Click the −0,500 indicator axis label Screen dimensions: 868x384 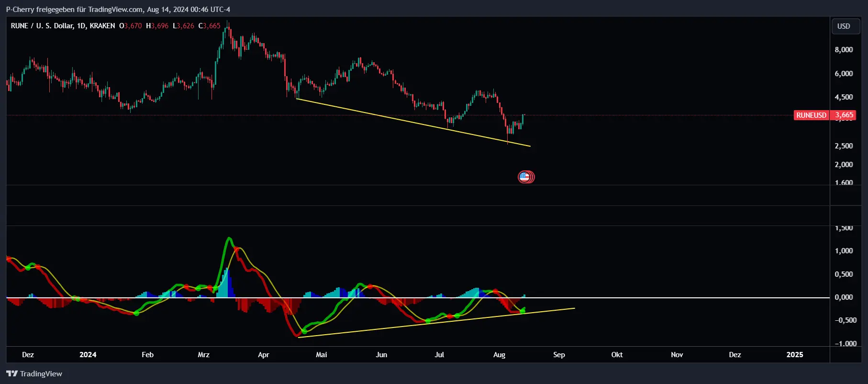coord(846,320)
